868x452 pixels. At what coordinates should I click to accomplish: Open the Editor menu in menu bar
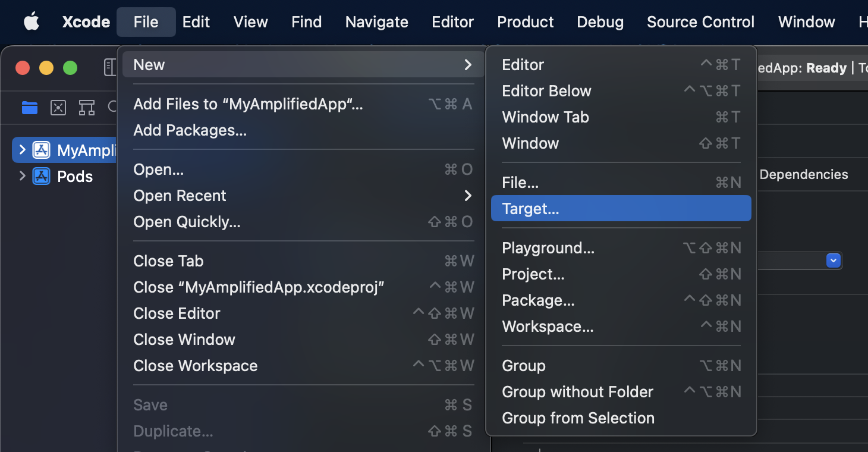pos(453,22)
